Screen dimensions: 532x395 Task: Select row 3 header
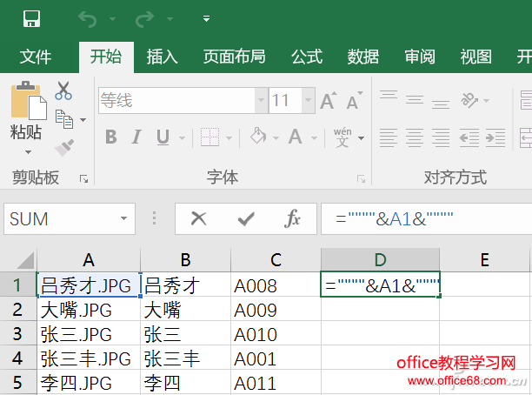click(18, 334)
